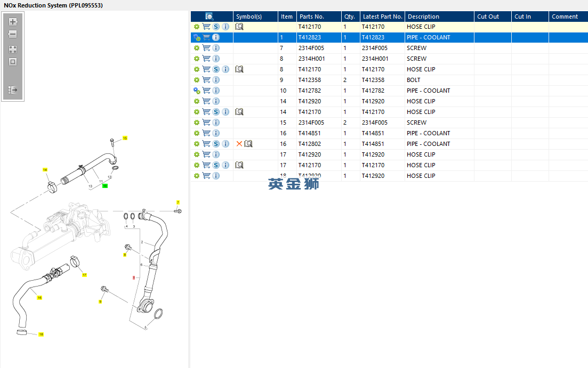Click S icon on top unnumbered T412170 row
588x368 pixels.
(x=216, y=27)
